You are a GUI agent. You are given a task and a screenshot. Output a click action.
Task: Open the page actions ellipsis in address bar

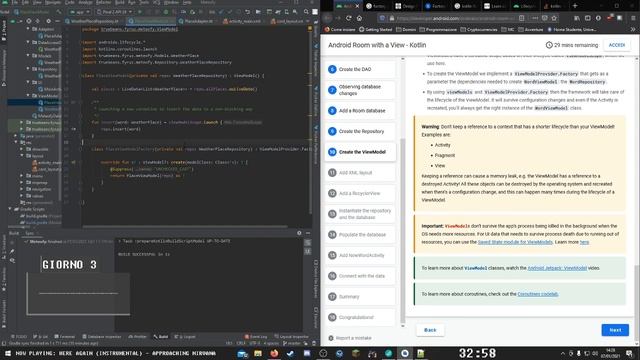click(535, 18)
